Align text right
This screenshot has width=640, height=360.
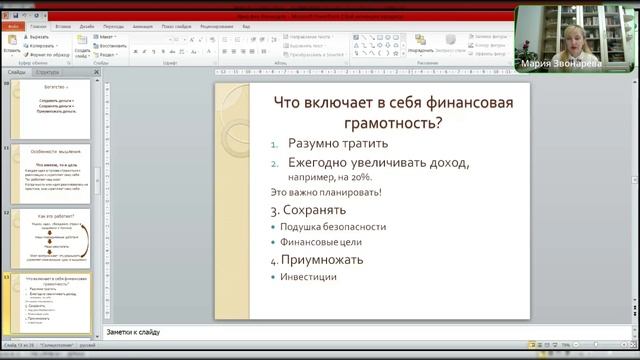click(243, 51)
